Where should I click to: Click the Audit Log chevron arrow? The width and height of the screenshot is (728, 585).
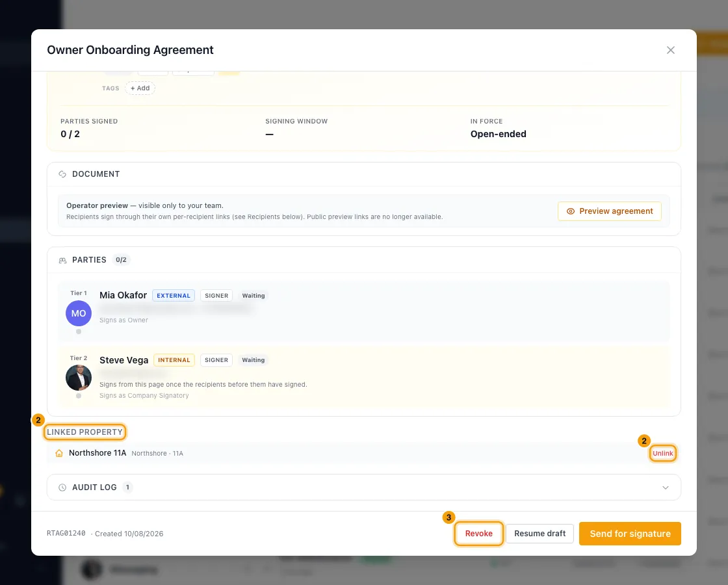[x=666, y=487]
